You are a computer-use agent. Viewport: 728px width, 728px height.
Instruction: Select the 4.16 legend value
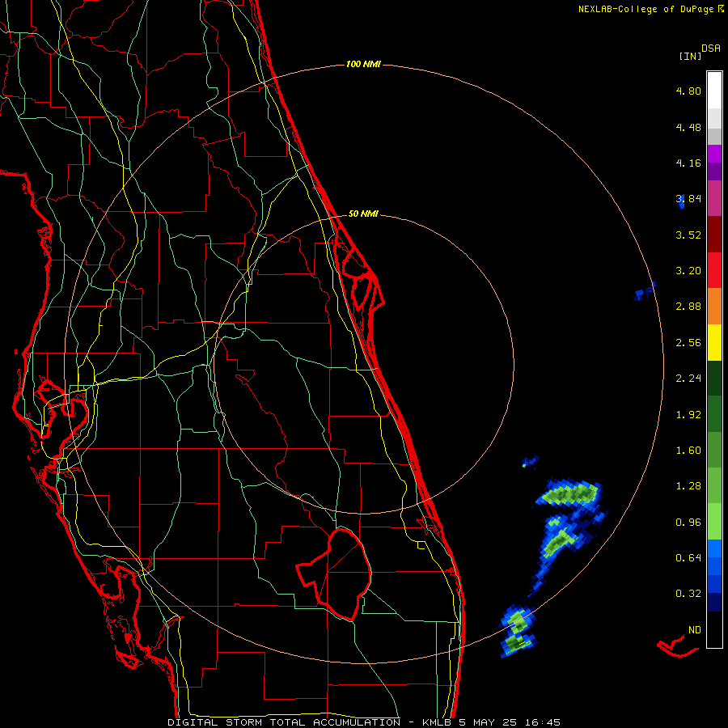(688, 163)
